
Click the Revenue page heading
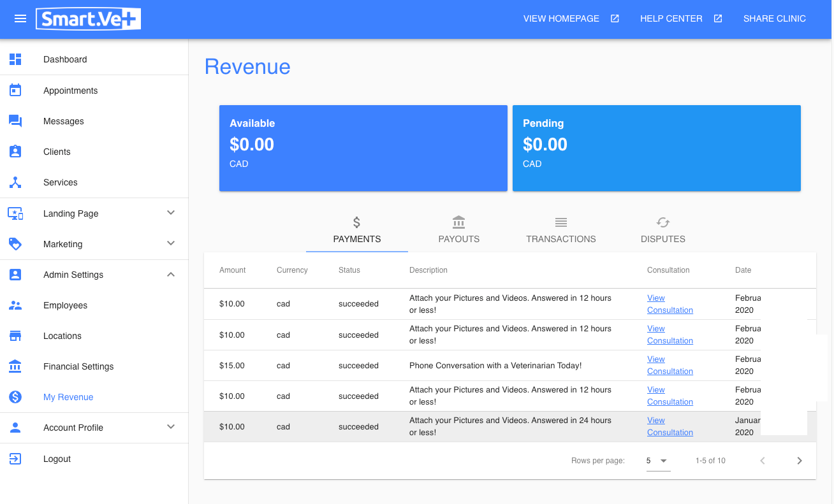(247, 67)
